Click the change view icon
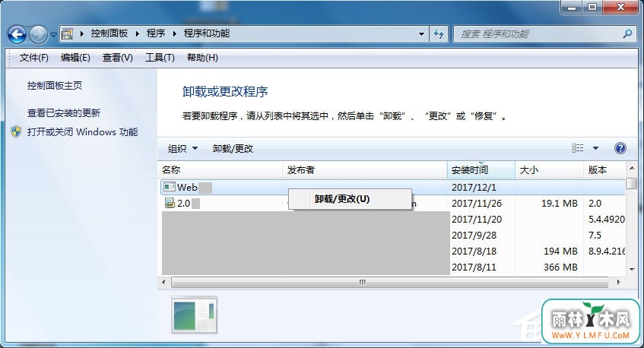Image resolution: width=644 pixels, height=348 pixels. pos(577,148)
